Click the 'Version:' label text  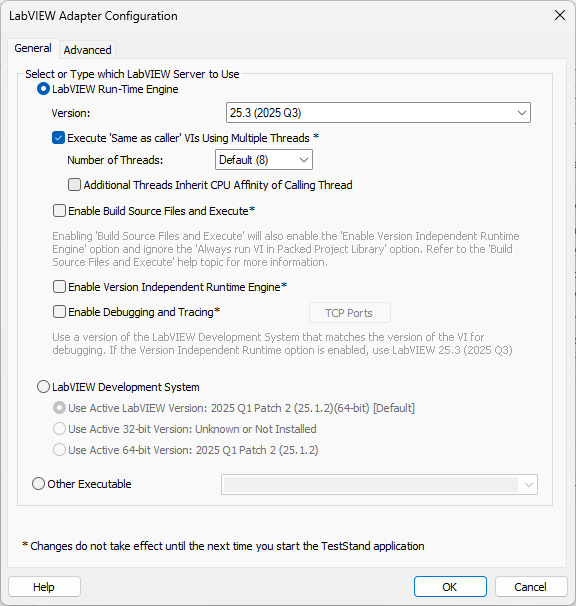coord(71,113)
